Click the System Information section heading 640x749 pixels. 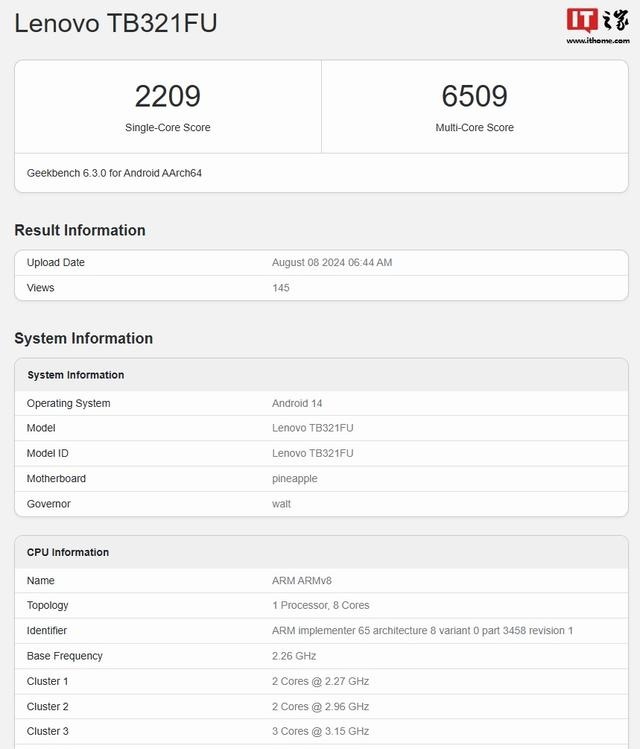[x=84, y=338]
